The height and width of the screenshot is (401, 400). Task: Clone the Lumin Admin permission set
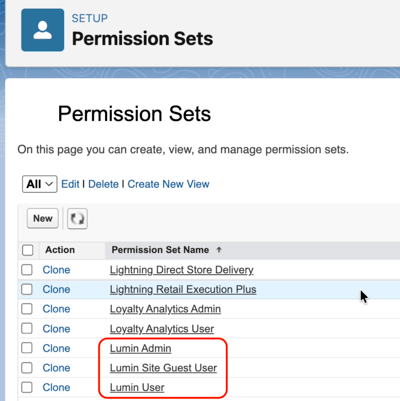tap(56, 348)
